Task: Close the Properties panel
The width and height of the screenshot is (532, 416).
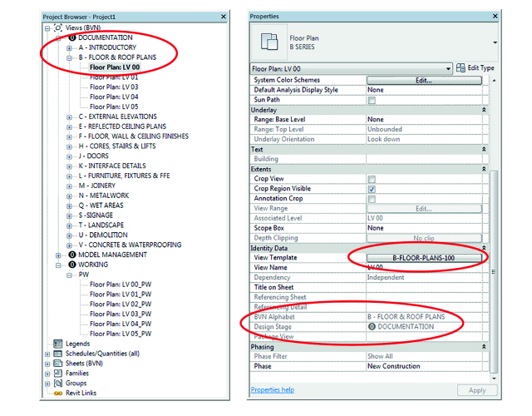Action: point(495,16)
